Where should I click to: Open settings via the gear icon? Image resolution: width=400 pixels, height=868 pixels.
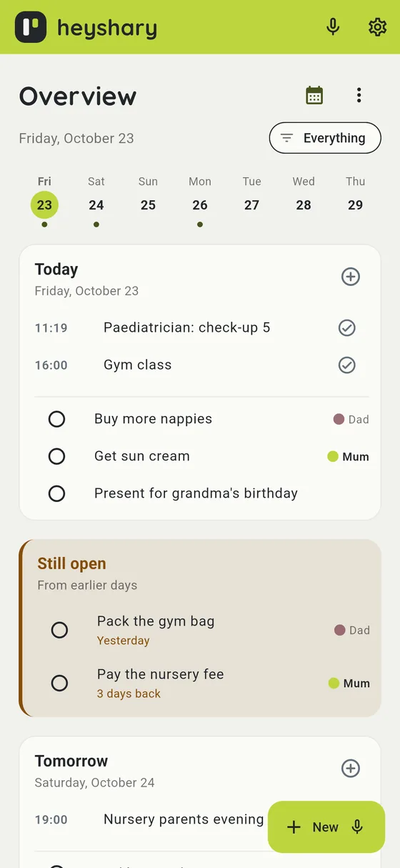click(x=377, y=27)
